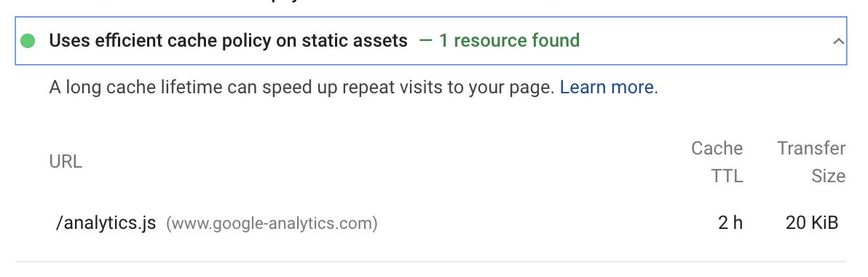Open the Learn more link
The image size is (868, 277).
607,87
